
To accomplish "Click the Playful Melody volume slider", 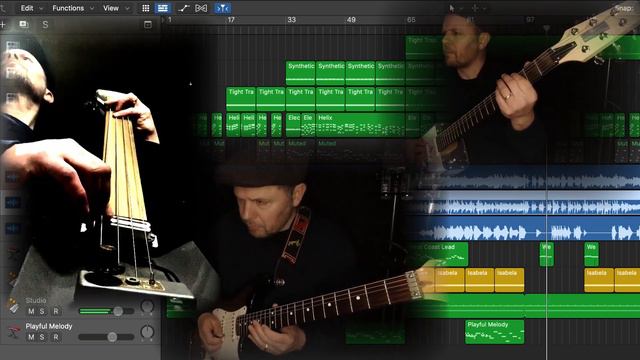I will pyautogui.click(x=107, y=337).
